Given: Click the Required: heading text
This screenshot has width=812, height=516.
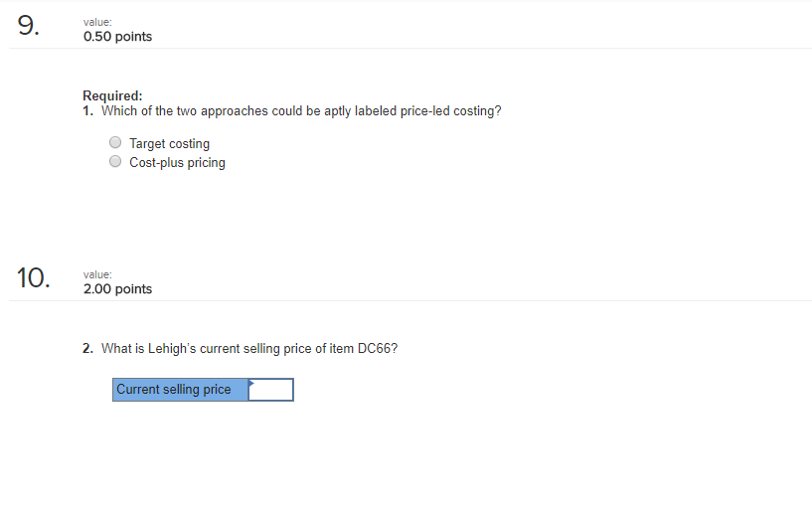Looking at the screenshot, I should coord(112,95).
